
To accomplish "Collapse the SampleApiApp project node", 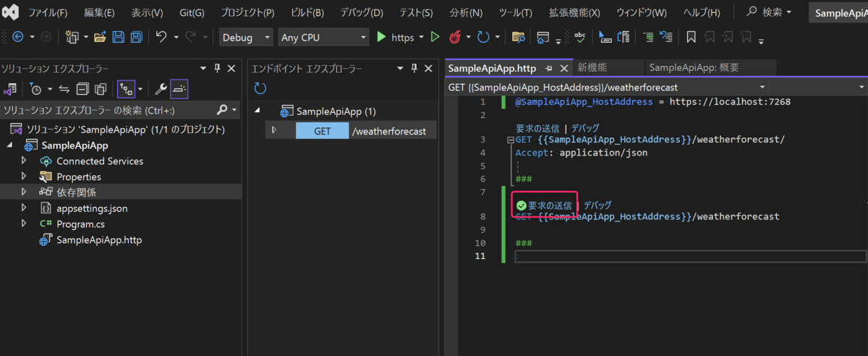I will point(10,145).
